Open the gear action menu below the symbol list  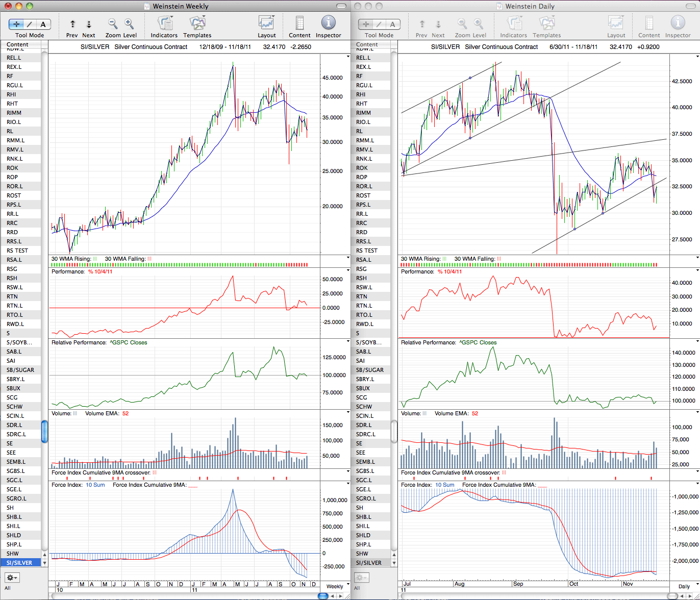[12, 578]
